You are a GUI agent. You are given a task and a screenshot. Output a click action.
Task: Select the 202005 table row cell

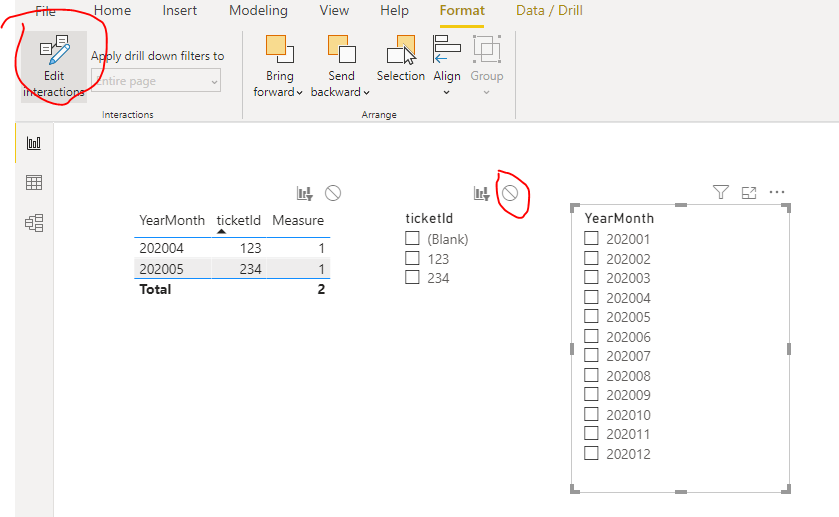tap(161, 269)
